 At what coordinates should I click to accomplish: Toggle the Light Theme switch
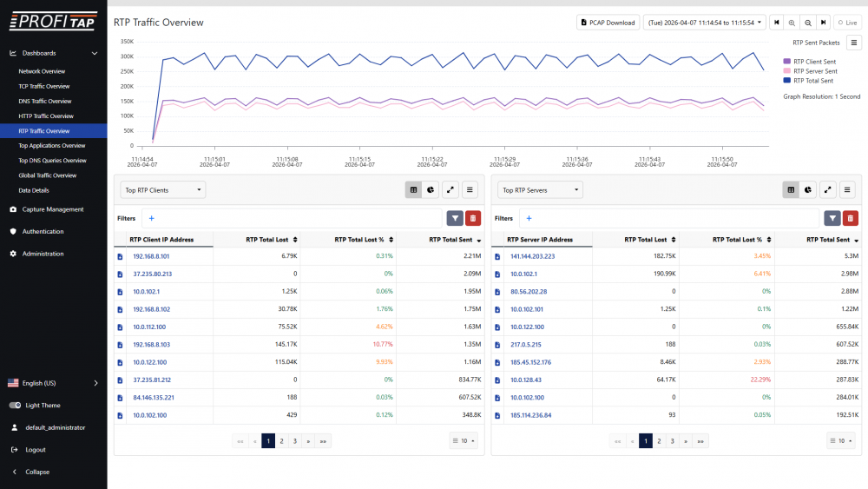(x=15, y=406)
